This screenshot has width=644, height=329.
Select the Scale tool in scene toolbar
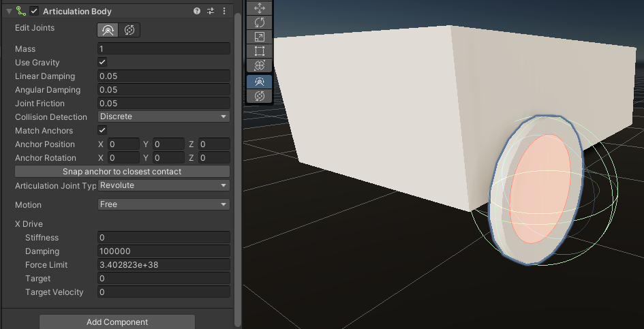[x=259, y=37]
